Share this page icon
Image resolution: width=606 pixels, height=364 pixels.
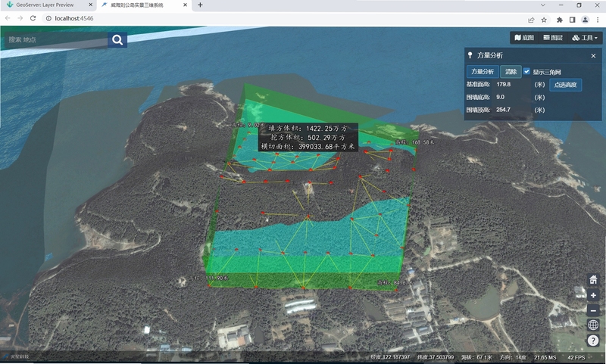531,20
